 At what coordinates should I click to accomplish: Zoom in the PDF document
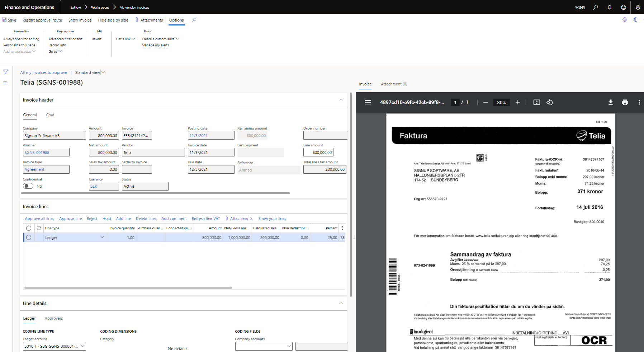point(518,102)
